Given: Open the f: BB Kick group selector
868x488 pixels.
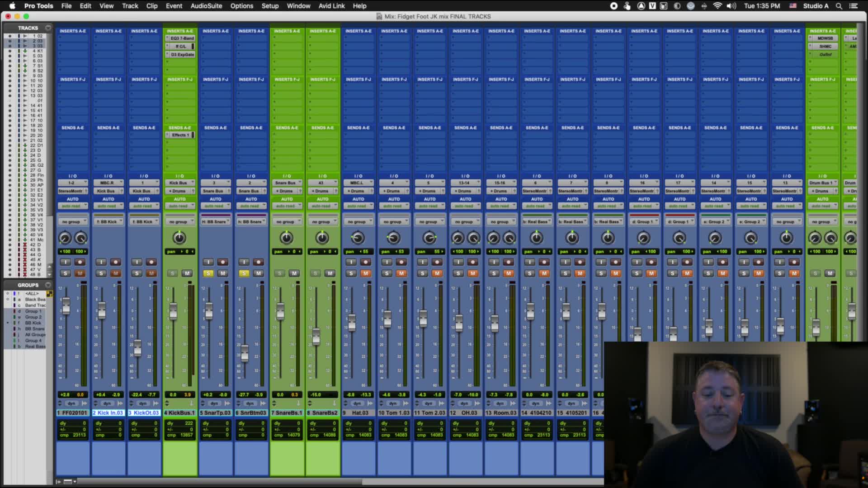Looking at the screenshot, I should tap(108, 222).
